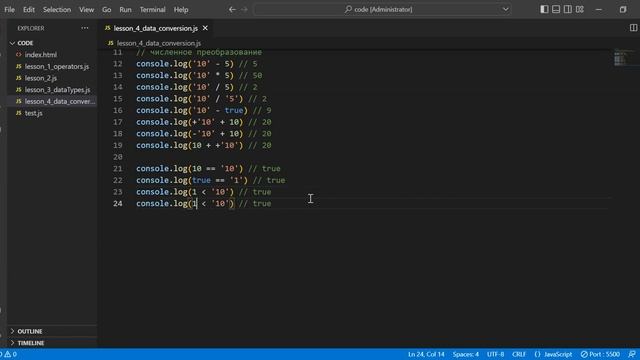Click '// true' comment on line 22

tap(269, 180)
